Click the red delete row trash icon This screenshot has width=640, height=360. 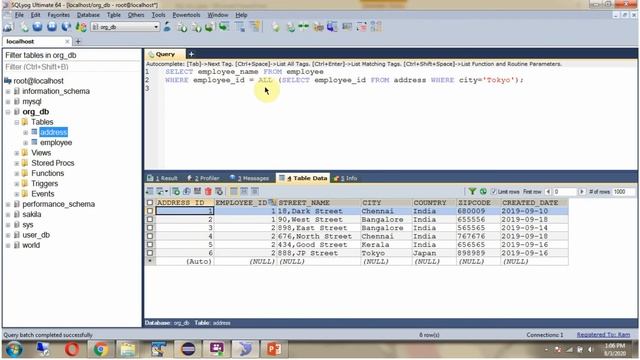(x=208, y=191)
